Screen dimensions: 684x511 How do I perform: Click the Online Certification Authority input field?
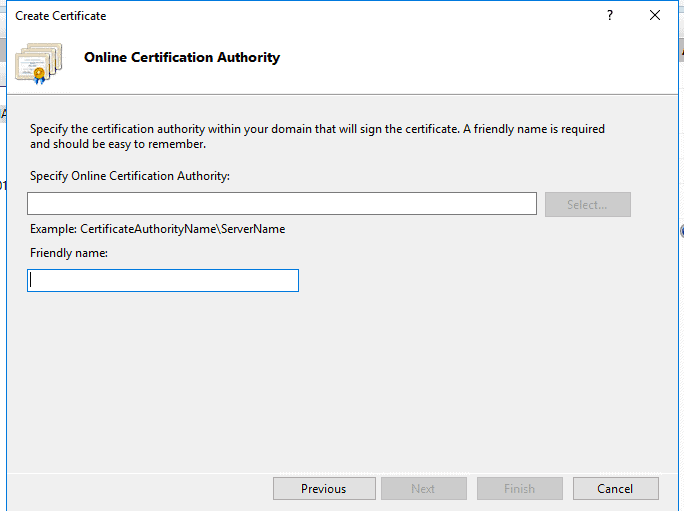click(282, 203)
